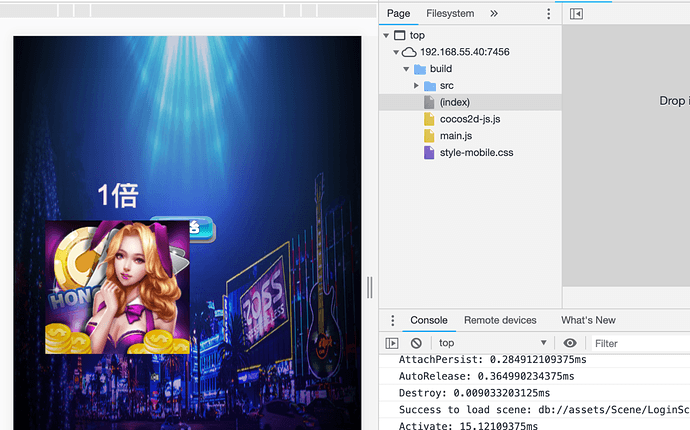Collapse the build folder arrow
This screenshot has height=430, width=690.
coord(406,69)
